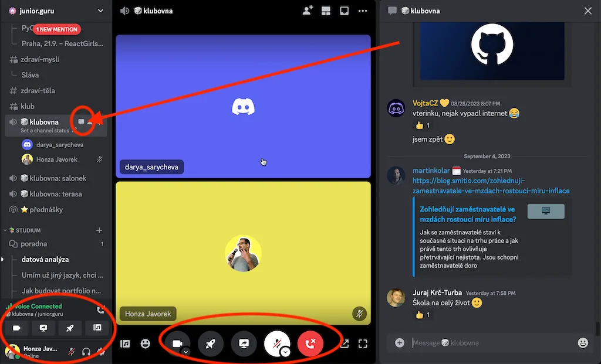Open the embed preview thumbnail
Image resolution: width=601 pixels, height=364 pixels.
coord(546,211)
